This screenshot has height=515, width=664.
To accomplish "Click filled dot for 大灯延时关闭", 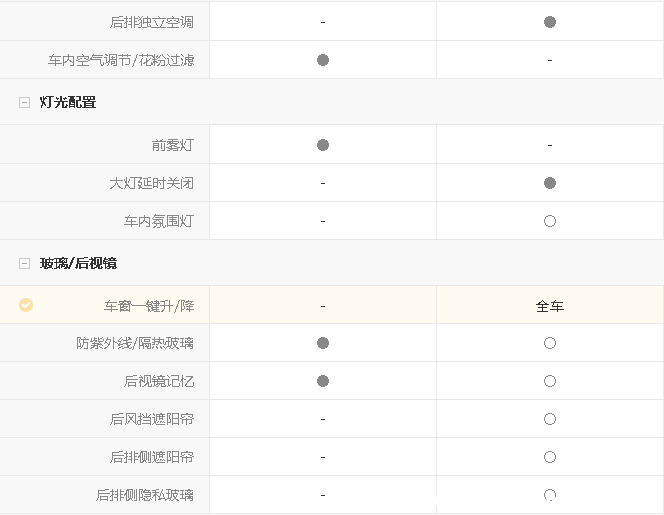I will [x=550, y=183].
